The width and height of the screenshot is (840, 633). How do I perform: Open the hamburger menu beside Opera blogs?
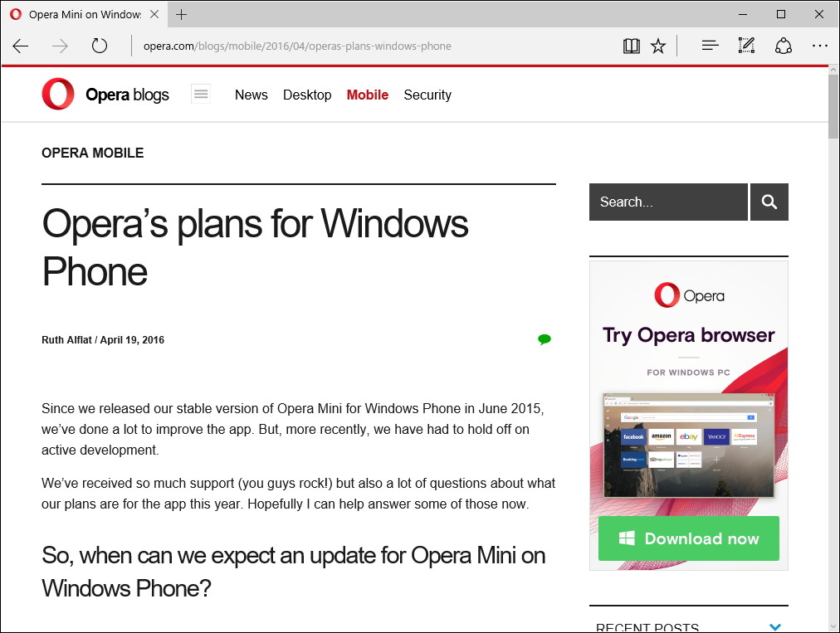point(201,95)
